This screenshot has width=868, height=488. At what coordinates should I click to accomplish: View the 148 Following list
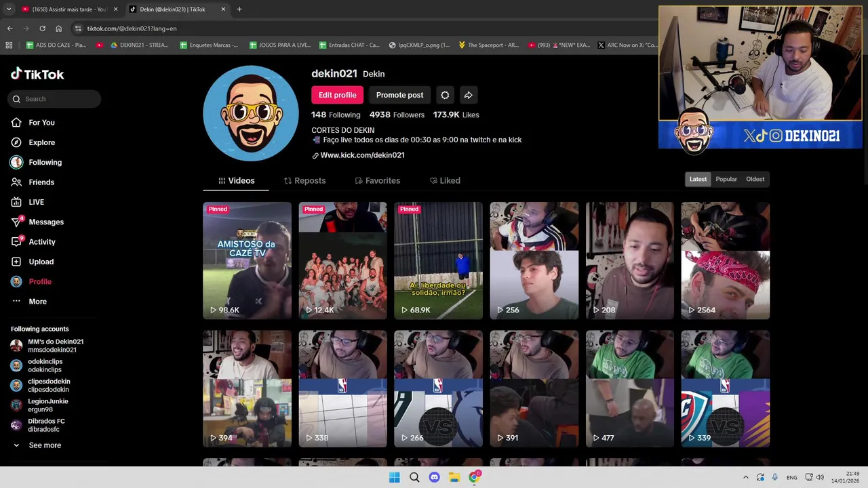336,115
